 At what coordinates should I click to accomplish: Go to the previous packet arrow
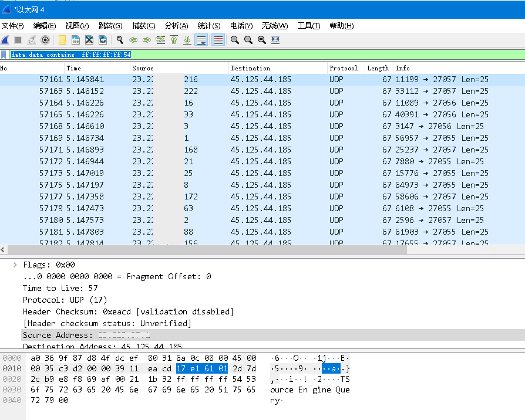133,40
